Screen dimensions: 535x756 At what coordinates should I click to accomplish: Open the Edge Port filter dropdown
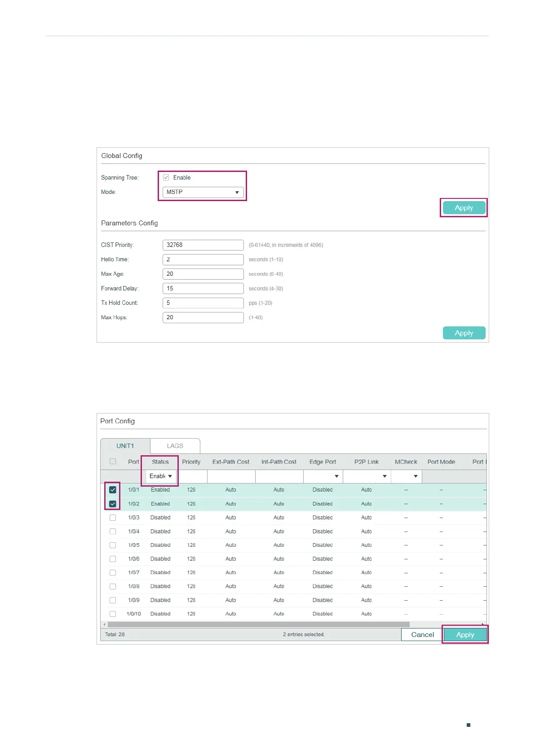323,476
